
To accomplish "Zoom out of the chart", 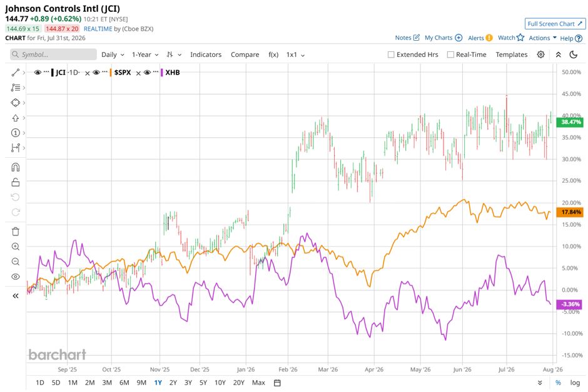I will (x=16, y=261).
